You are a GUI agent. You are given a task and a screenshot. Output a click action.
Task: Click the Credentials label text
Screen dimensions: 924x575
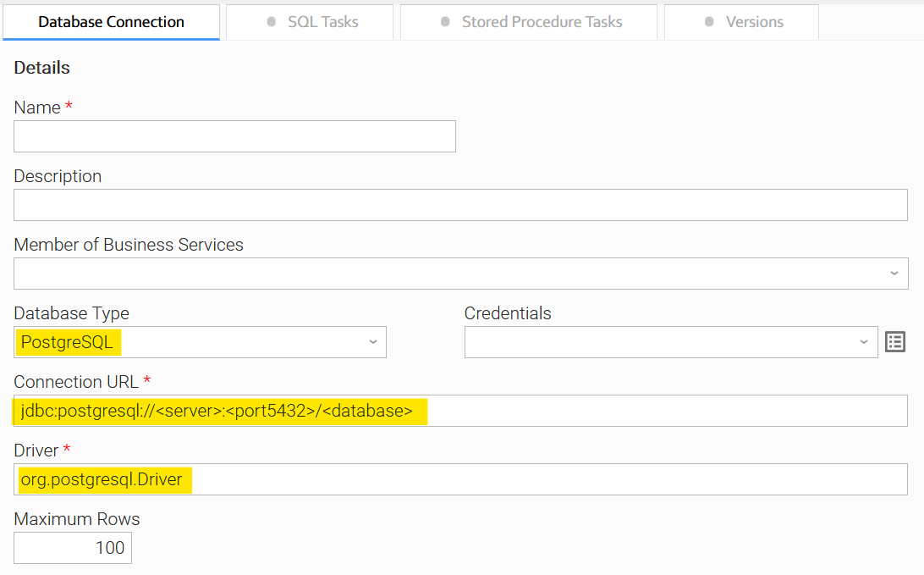point(508,313)
